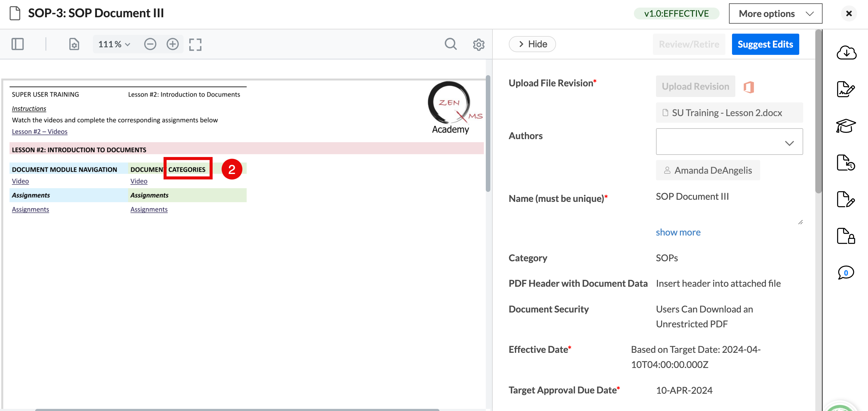Click the edit document pencil icon
The width and height of the screenshot is (868, 411).
[x=846, y=199]
